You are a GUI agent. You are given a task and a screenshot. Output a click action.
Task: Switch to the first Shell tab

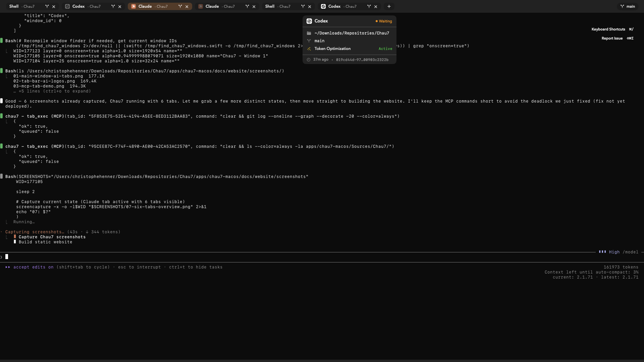coord(14,6)
